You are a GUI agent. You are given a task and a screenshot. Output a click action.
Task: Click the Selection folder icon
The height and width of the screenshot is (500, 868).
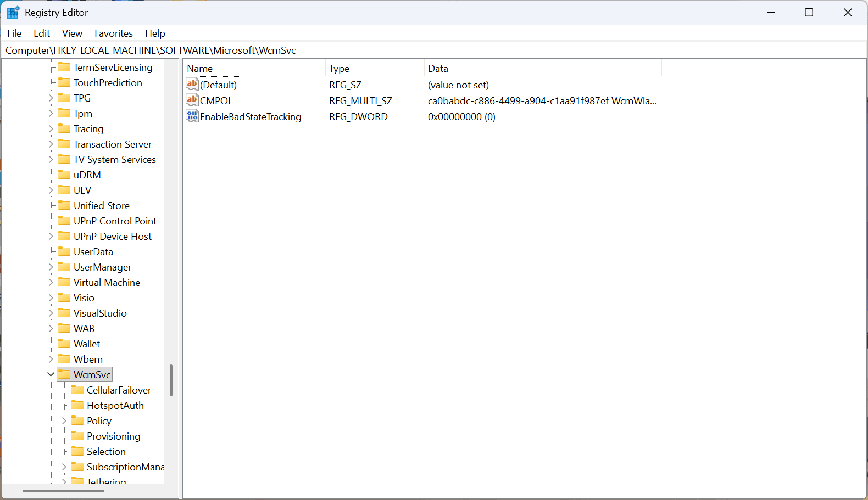click(77, 451)
